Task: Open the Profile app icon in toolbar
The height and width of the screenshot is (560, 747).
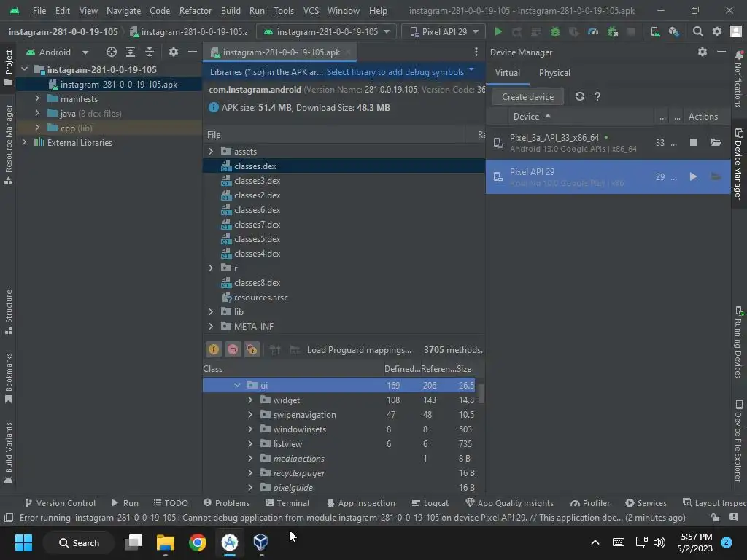Action: [592, 32]
